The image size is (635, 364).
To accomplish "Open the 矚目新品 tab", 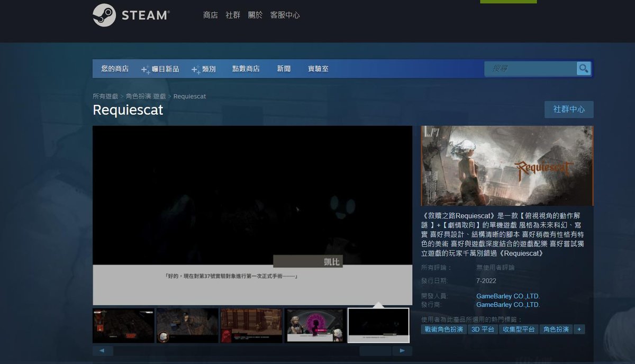I will (x=160, y=69).
